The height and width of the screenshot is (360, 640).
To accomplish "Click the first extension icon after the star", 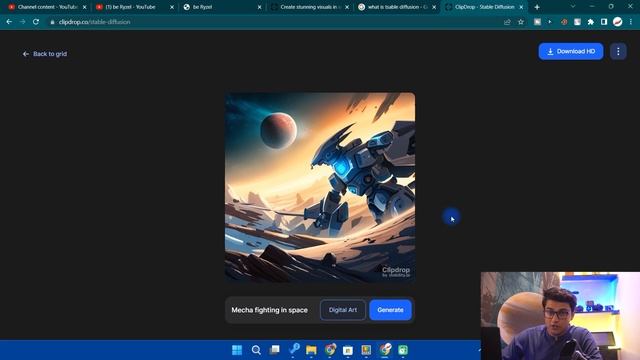I will [537, 22].
